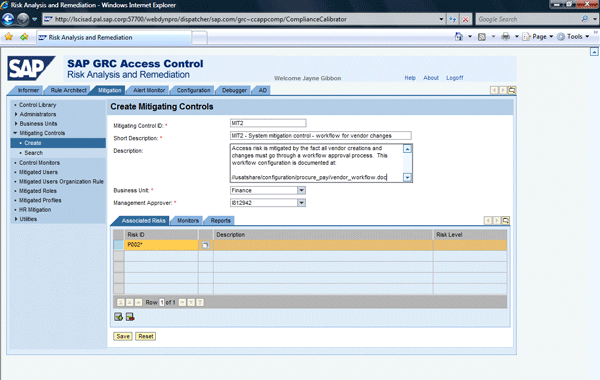This screenshot has width=600, height=380.
Task: Click the Row number field in pager
Action: (162, 302)
